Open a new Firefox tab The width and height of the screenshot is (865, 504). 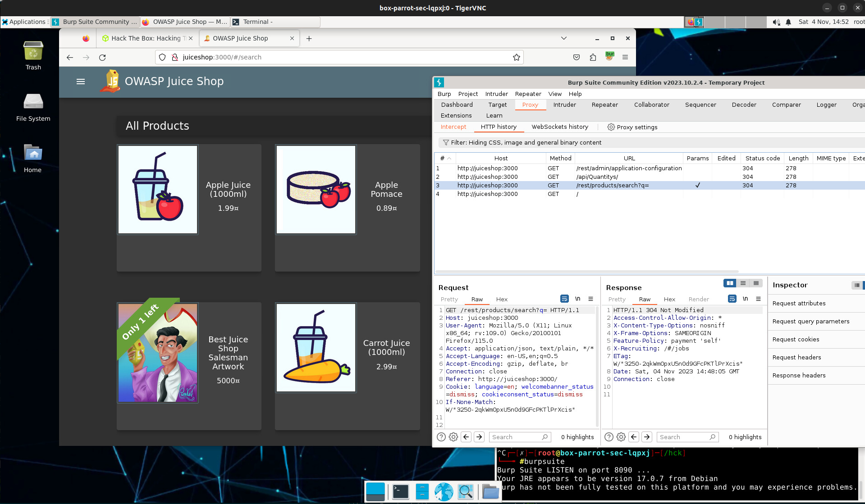(x=309, y=38)
